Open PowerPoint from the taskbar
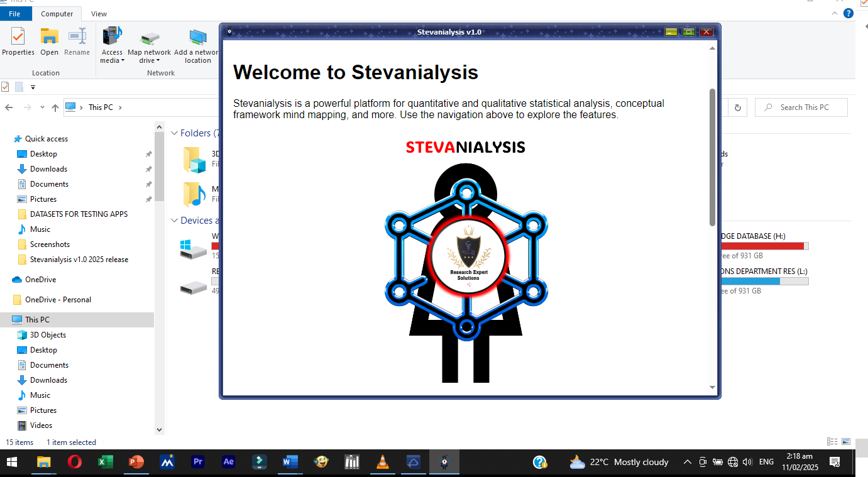Viewport: 868px width, 477px height. (x=136, y=462)
